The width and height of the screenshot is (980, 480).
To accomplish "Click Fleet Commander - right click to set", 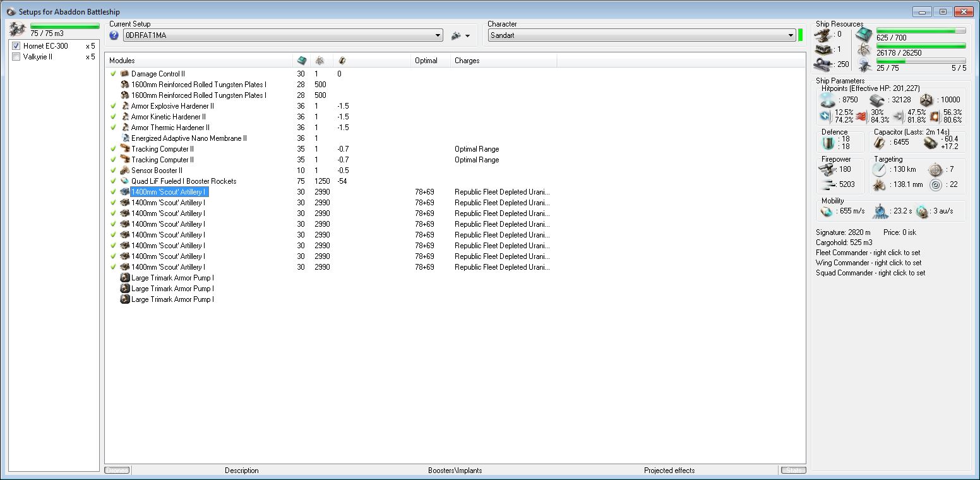I will [x=868, y=253].
